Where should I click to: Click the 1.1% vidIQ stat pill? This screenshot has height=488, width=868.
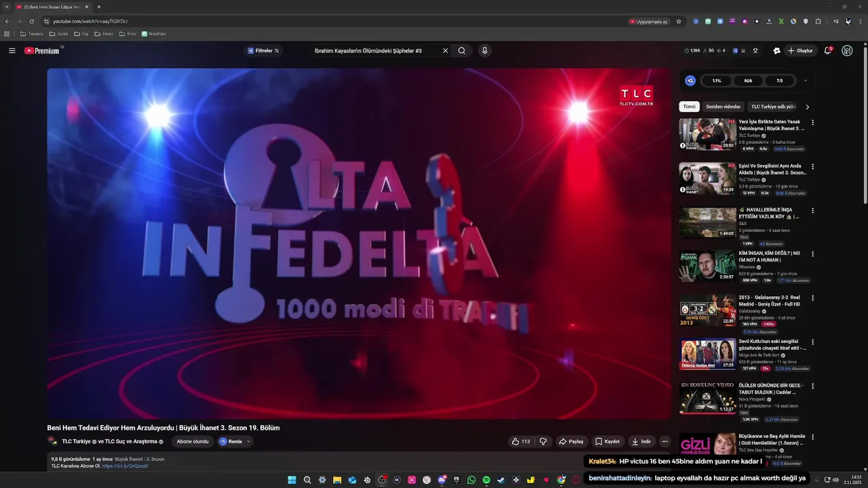(717, 81)
